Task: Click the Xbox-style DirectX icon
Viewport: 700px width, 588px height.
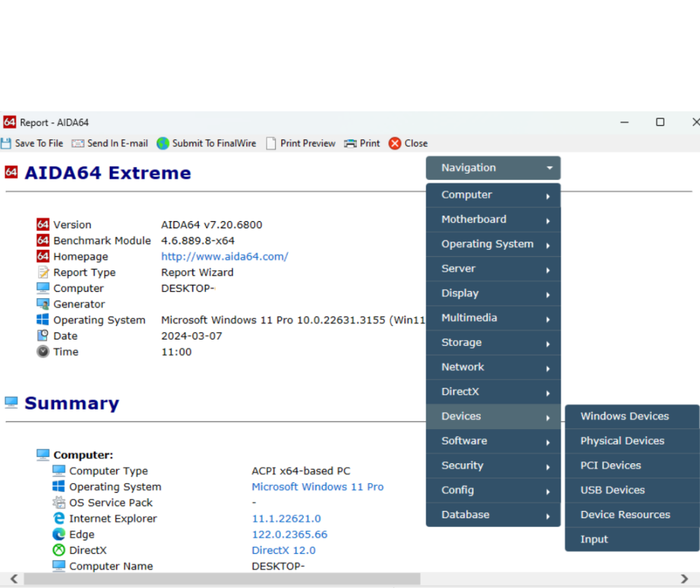Action: point(59,549)
